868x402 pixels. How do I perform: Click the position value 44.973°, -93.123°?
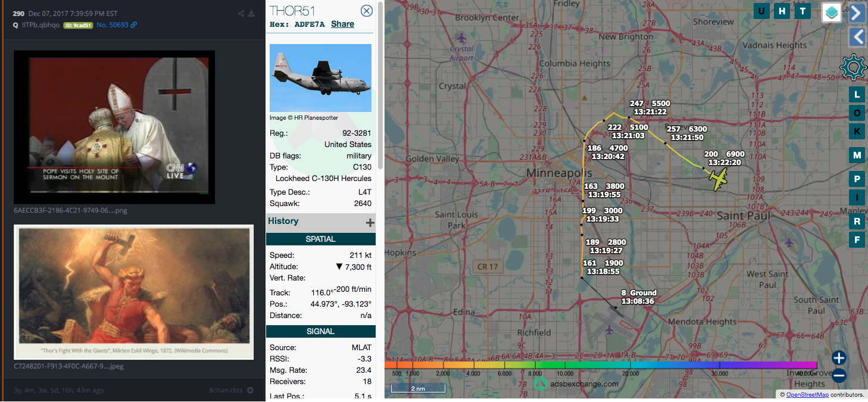pos(341,304)
